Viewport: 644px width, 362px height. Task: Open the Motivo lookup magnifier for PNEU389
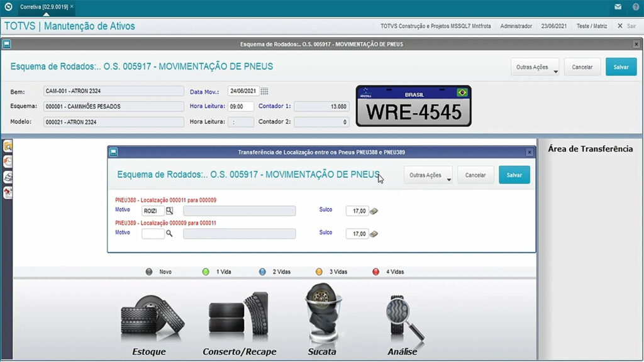169,234
